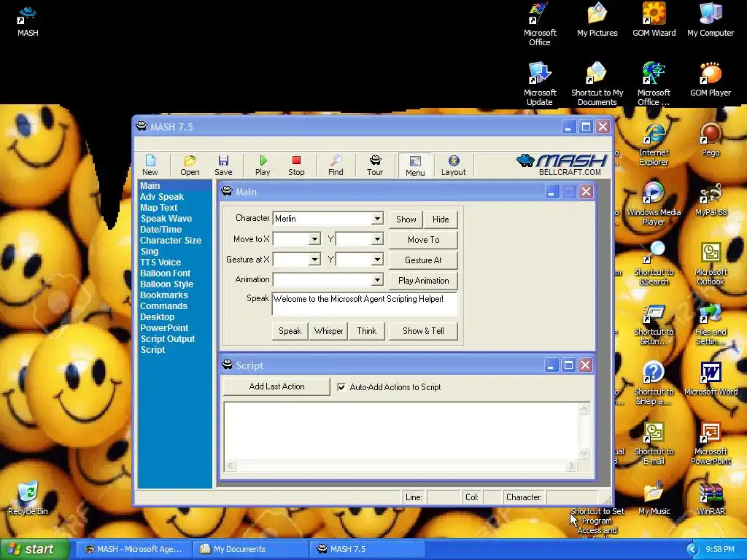Expand the Move to X dropdown

click(x=314, y=239)
